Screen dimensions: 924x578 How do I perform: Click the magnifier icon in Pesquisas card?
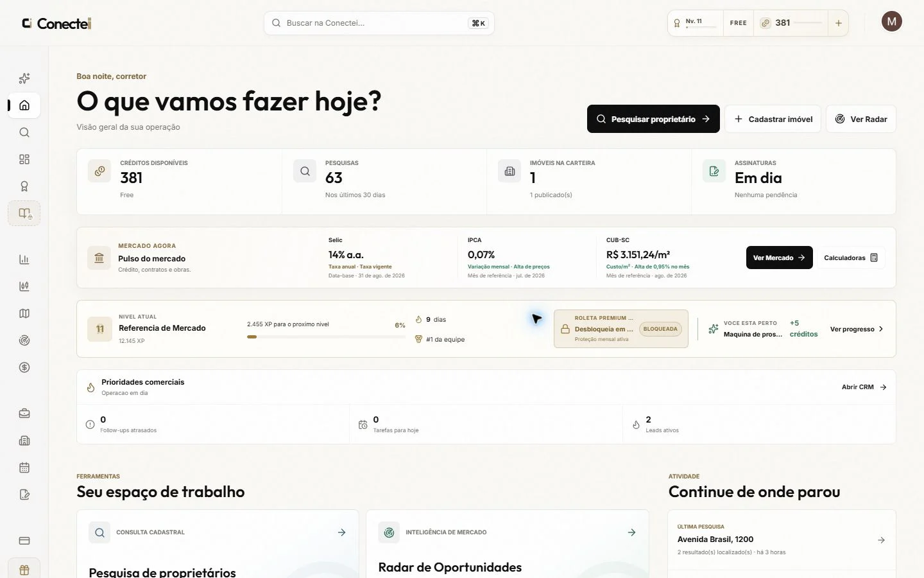pos(305,171)
